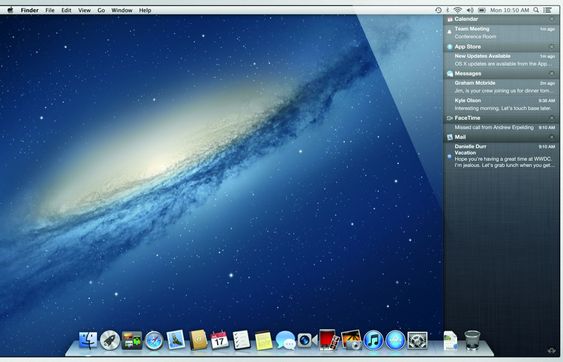
Task: Click the Bluetooth status icon
Action: (448, 10)
